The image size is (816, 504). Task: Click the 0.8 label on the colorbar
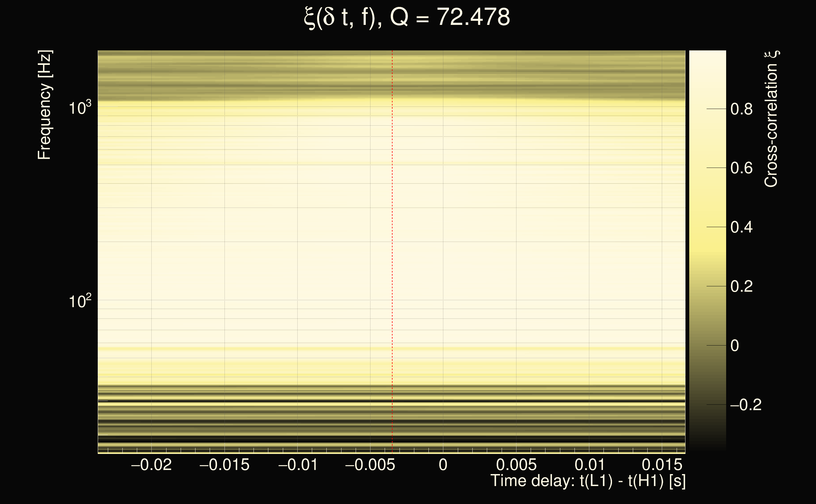741,109
